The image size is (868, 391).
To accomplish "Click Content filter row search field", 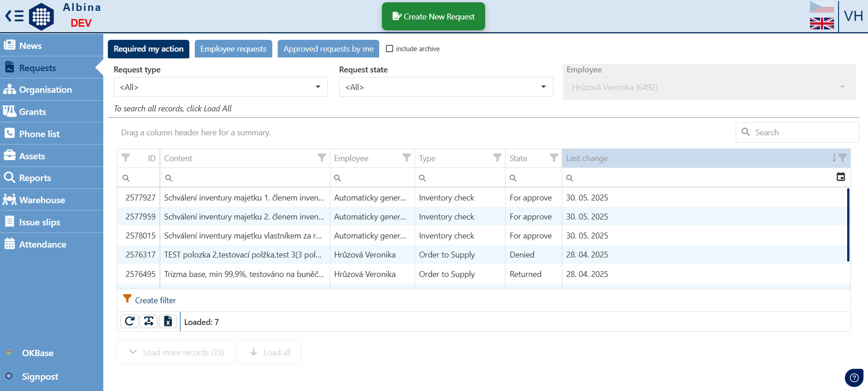I will point(245,178).
